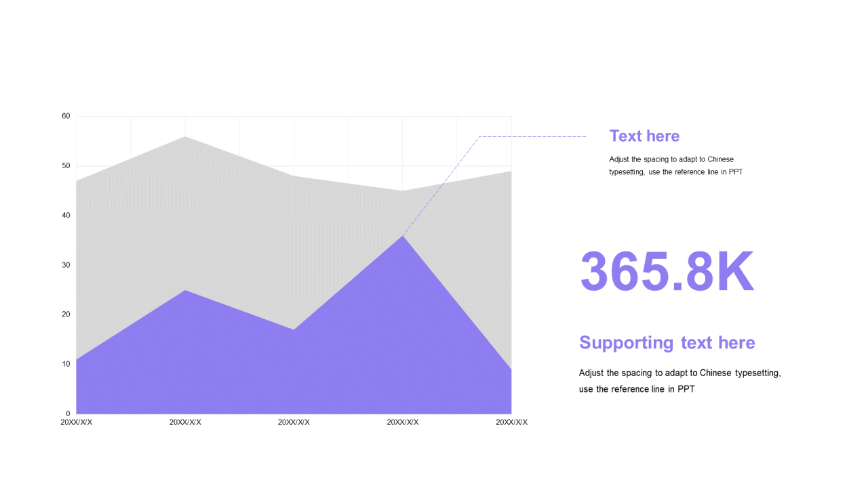Click the "Text here" purple heading

click(x=644, y=136)
